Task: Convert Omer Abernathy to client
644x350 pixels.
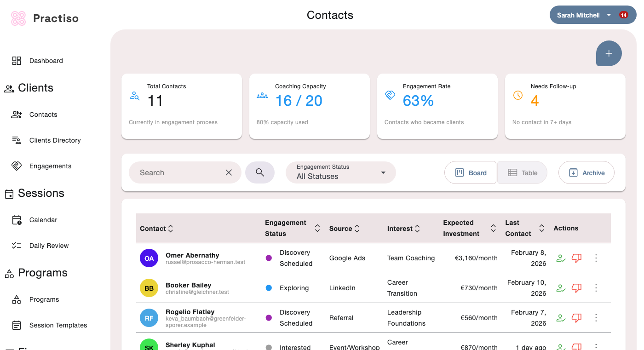Action: coord(561,258)
